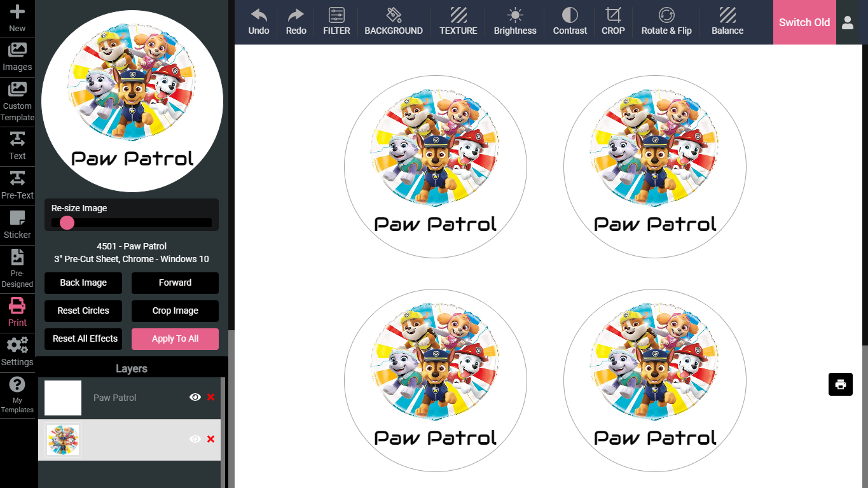Click the Re-size Image slider handle

pos(67,223)
